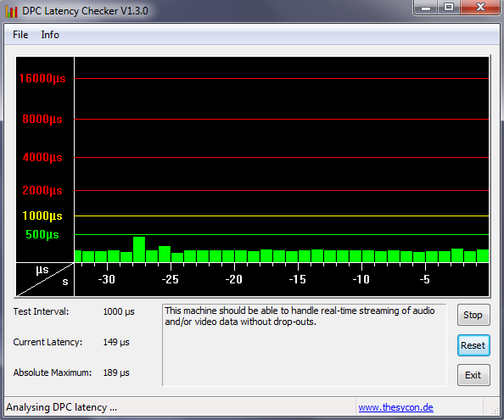Screen dimensions: 504x420
Task: Click the Stop button
Action: click(x=473, y=315)
